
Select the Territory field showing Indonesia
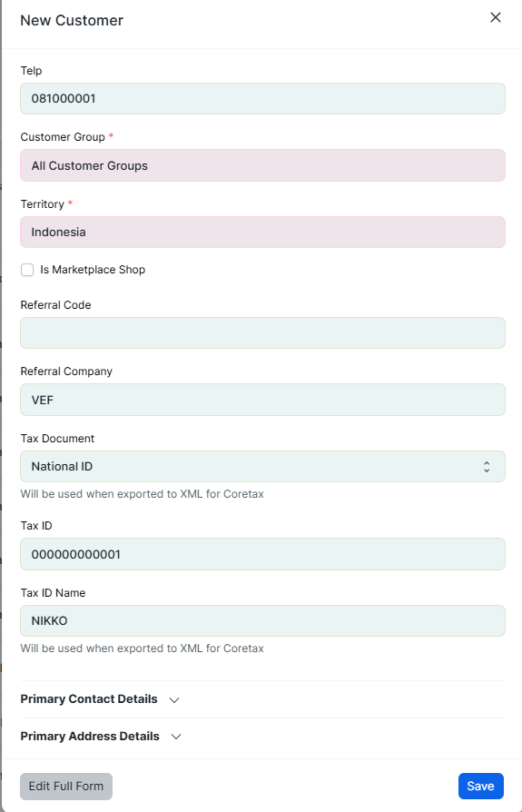click(262, 232)
